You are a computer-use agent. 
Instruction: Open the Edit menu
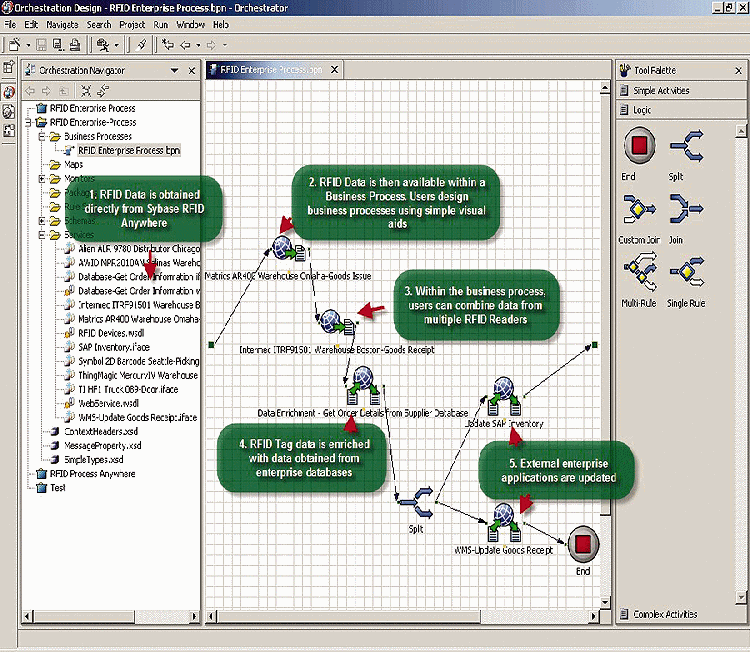pos(31,24)
